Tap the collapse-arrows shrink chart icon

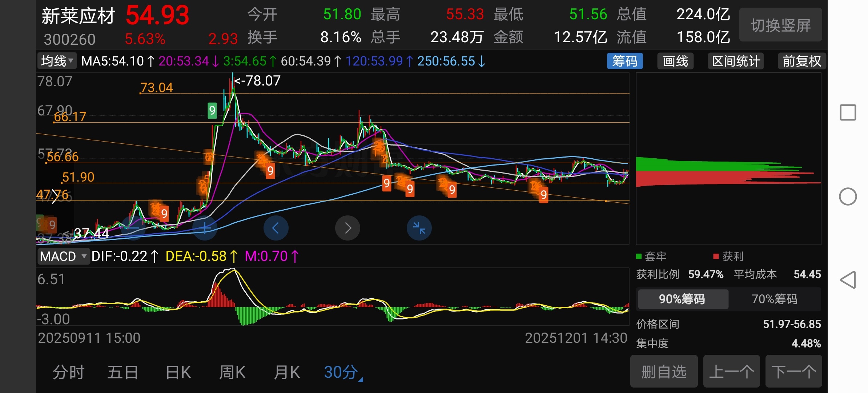pyautogui.click(x=419, y=228)
